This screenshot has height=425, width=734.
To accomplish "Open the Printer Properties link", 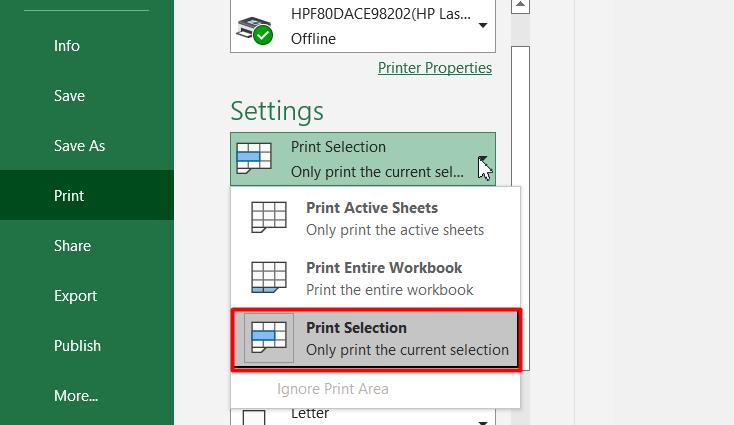I will (x=435, y=68).
